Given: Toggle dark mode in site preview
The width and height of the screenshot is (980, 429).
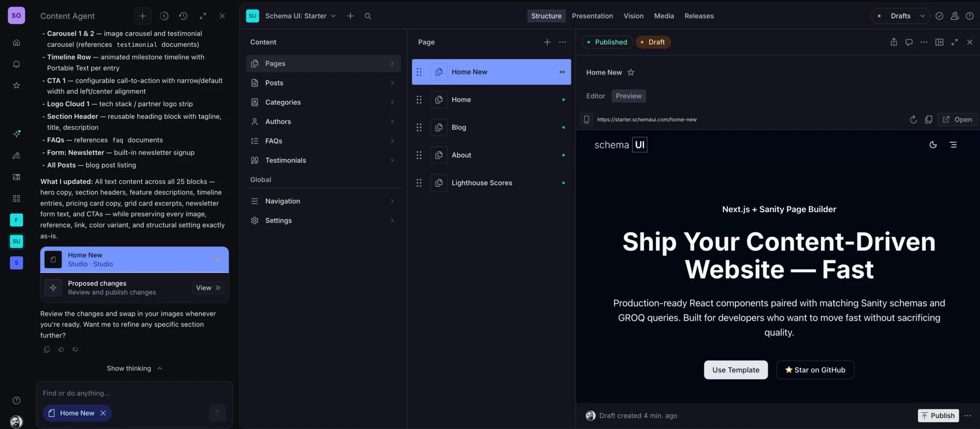Looking at the screenshot, I should click(933, 145).
